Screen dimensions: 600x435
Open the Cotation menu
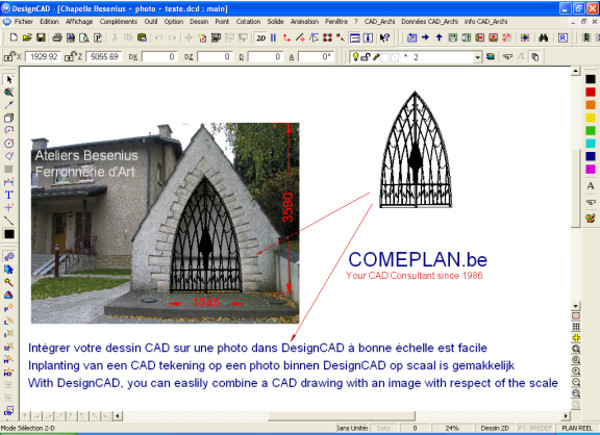click(248, 21)
